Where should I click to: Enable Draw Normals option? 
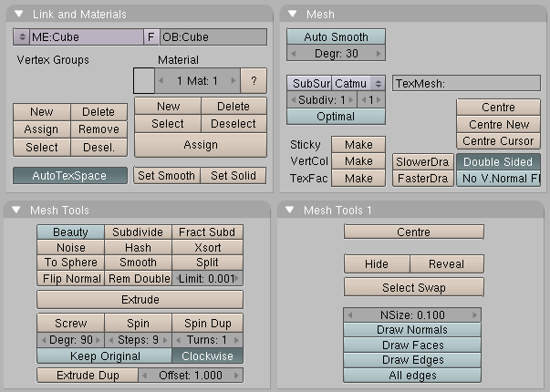click(x=412, y=330)
